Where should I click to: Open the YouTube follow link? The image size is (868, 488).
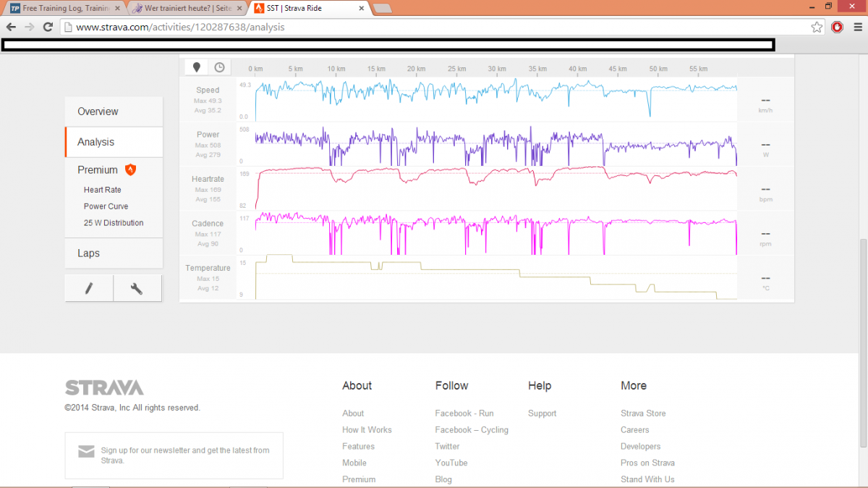click(x=451, y=463)
